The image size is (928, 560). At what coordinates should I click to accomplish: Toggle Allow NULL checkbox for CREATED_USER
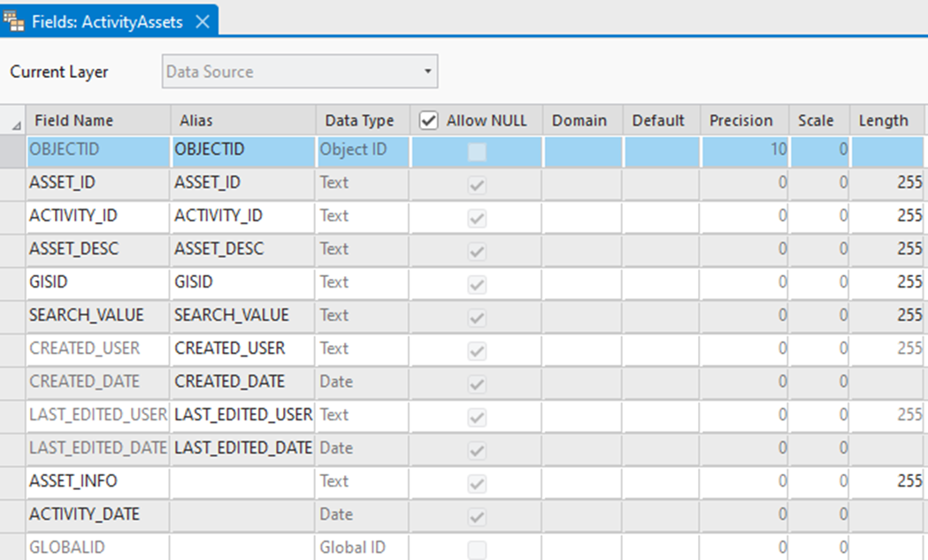coord(477,351)
